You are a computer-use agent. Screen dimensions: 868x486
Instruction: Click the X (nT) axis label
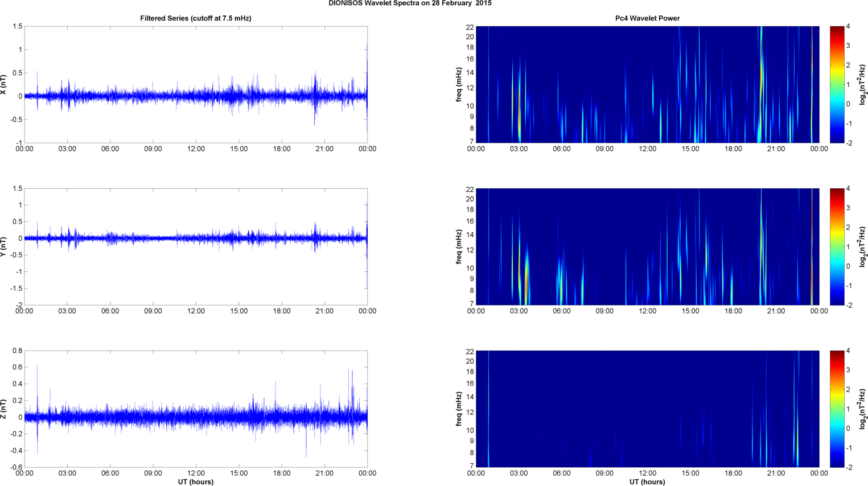(3, 85)
